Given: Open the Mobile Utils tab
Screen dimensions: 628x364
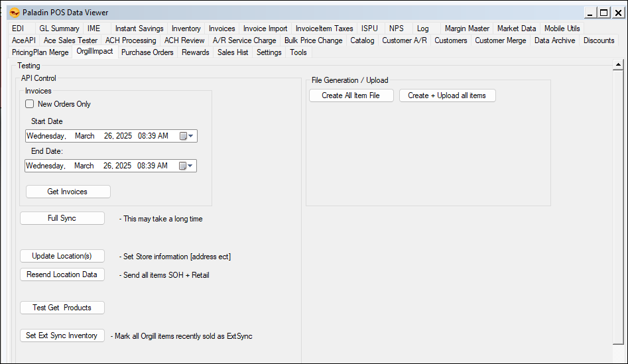Looking at the screenshot, I should pyautogui.click(x=562, y=29).
